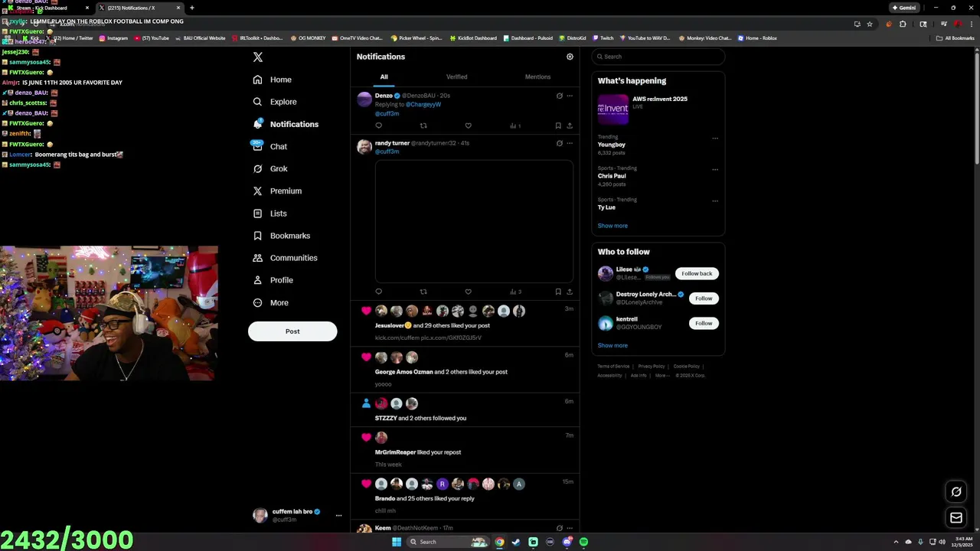Click the Windows Start button
This screenshot has height=551, width=980.
[x=397, y=542]
